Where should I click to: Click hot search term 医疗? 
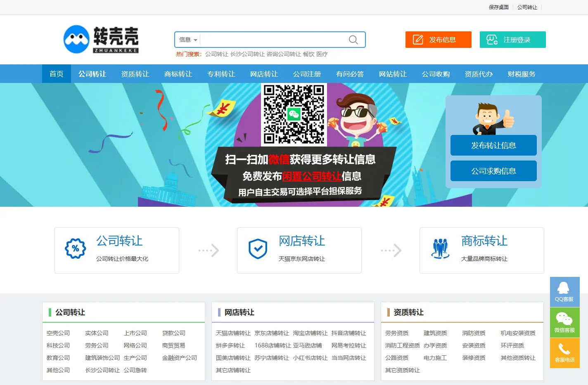point(322,54)
